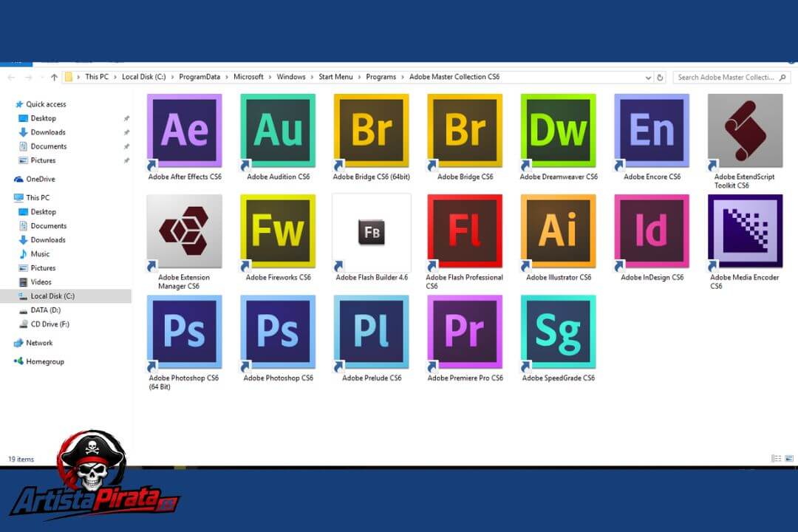Open Adobe Audition CS6 shortcut
798x532 pixels.
point(278,131)
